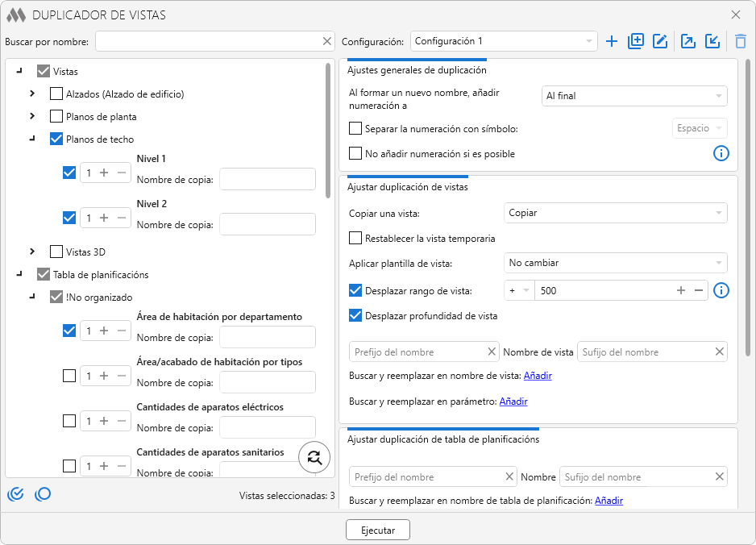756x545 pixels.
Task: Add a new configuration with plus icon
Action: tap(612, 41)
